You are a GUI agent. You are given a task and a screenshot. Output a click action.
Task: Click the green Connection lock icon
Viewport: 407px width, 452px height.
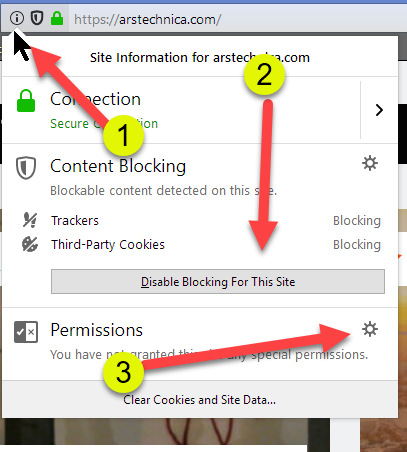coord(26,101)
